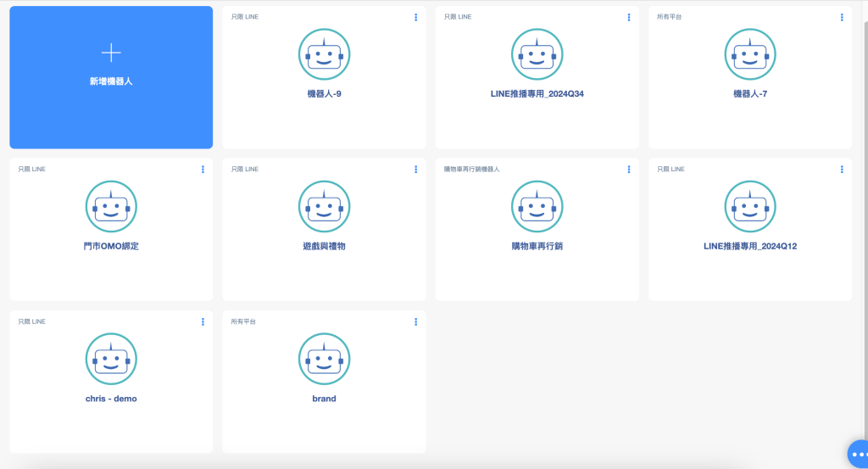
Task: Open options menu for LINE推播專用_2024Q34 card
Action: pos(628,17)
